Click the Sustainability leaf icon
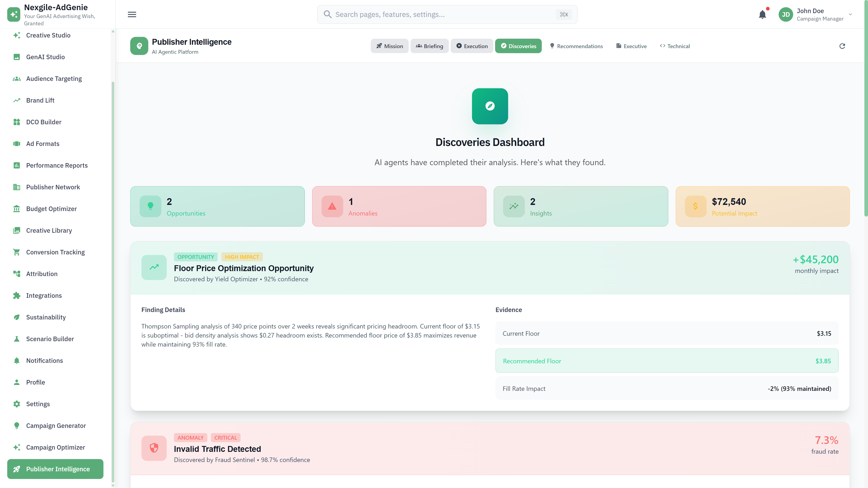Viewport: 868px width, 488px height. (17, 317)
